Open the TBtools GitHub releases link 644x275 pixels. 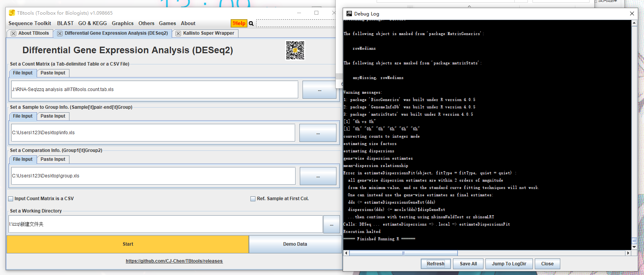coord(174,261)
